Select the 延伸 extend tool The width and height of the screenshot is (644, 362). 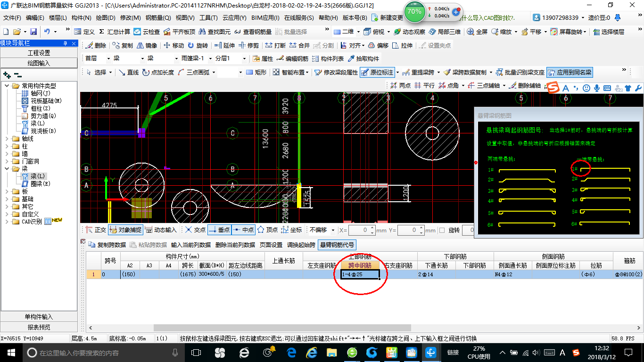point(224,45)
